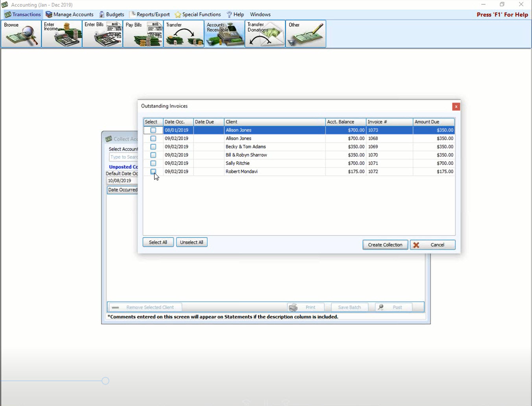Click the Create Collection button
532x406 pixels.
385,244
